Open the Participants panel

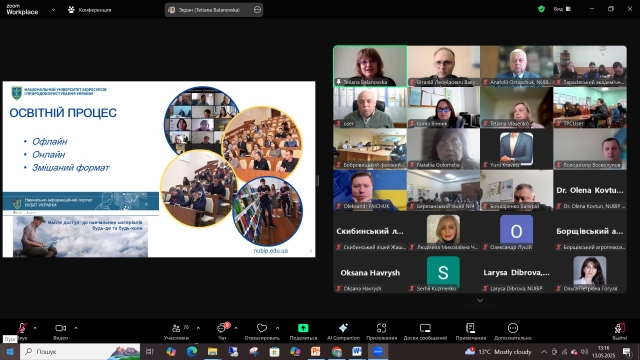176,328
